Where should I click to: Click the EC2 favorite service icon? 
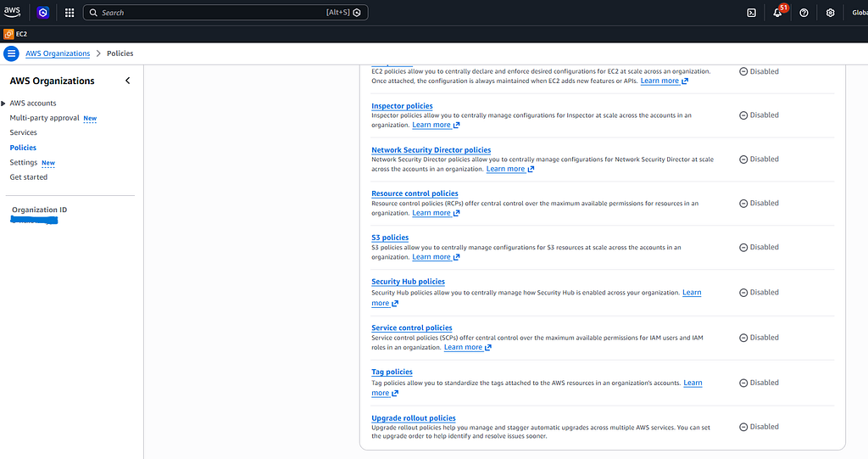click(8, 34)
